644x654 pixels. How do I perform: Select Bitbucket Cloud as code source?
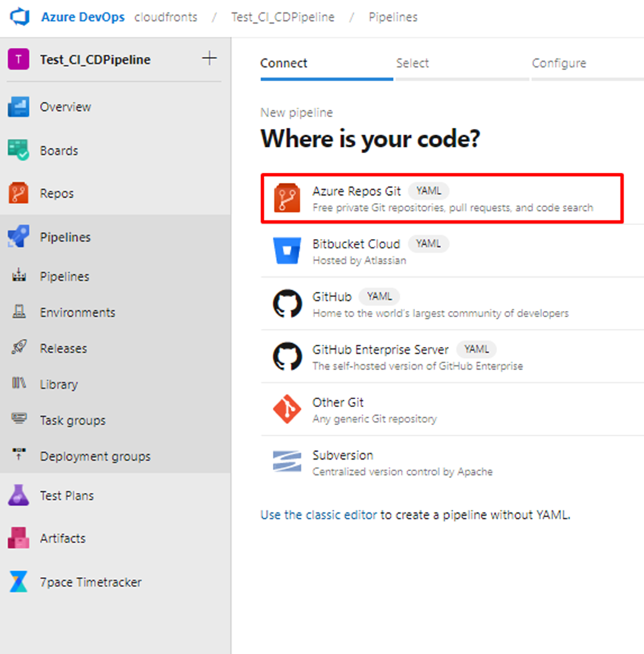[453, 251]
